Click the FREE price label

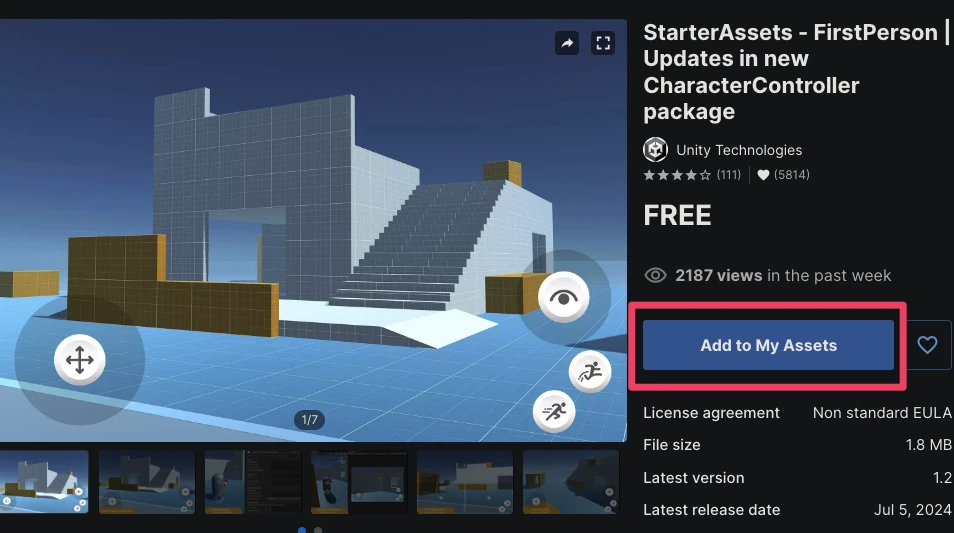(677, 215)
